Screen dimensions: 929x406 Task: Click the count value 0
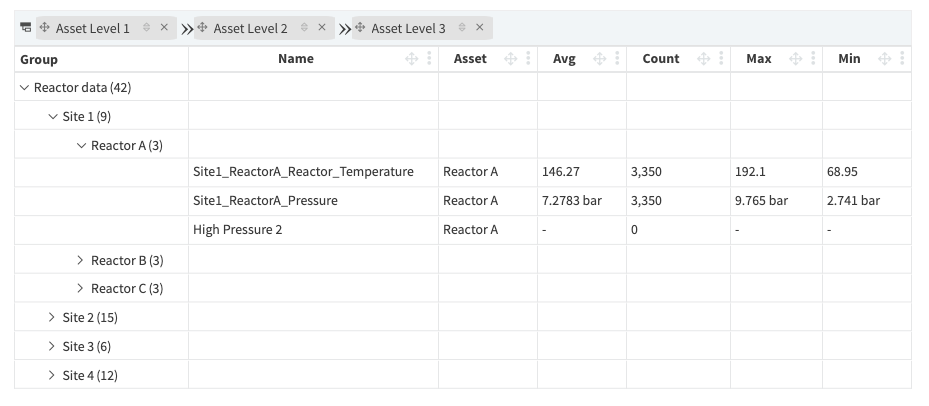[634, 230]
